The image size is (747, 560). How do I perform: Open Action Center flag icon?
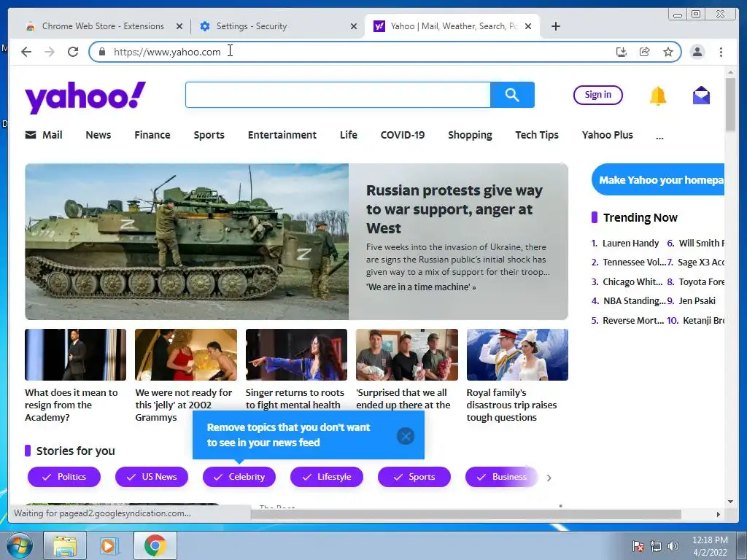tap(638, 546)
